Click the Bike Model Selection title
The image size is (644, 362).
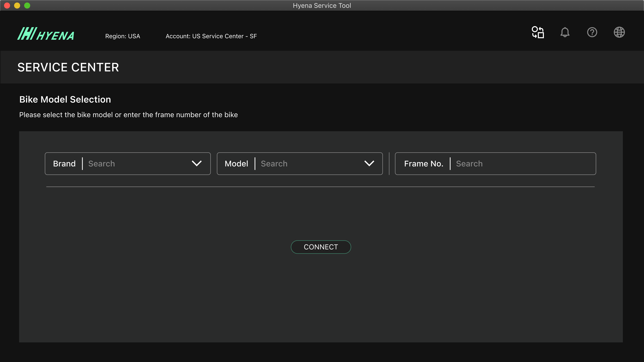[x=65, y=99]
